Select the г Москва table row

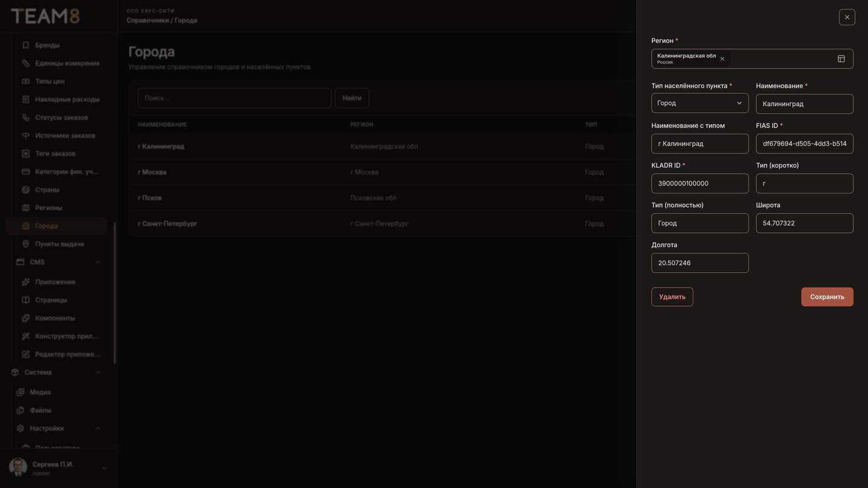tap(382, 172)
